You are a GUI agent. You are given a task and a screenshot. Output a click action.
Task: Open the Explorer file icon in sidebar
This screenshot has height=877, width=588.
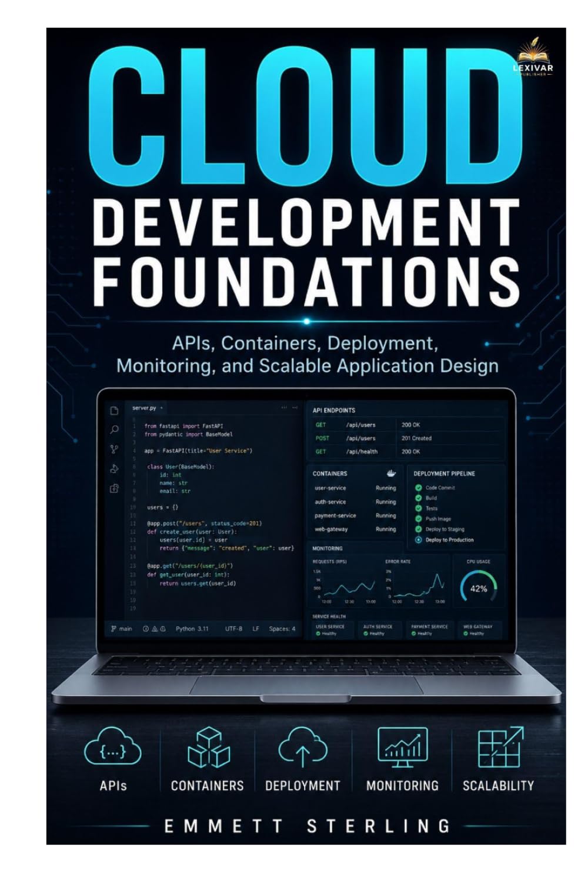(x=114, y=411)
